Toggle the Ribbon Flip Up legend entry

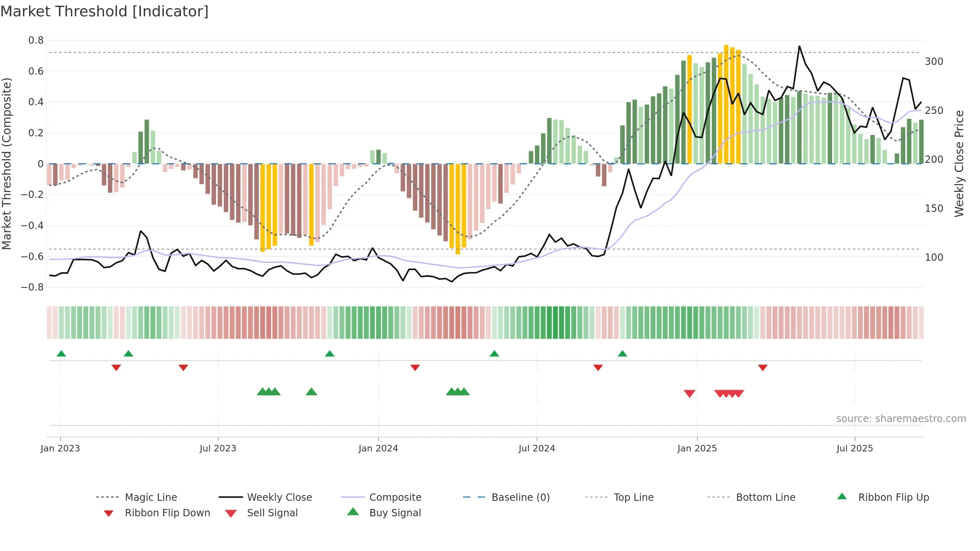tap(883, 497)
